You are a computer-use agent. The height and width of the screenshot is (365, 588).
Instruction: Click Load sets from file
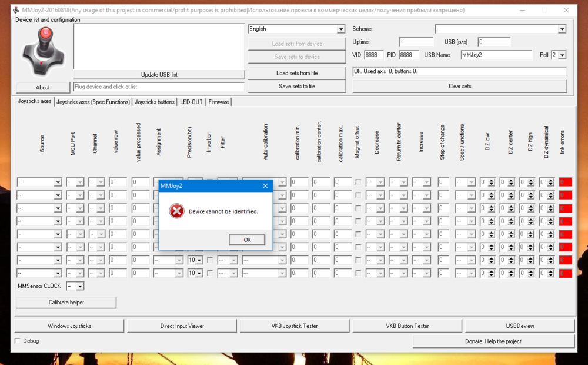(296, 73)
